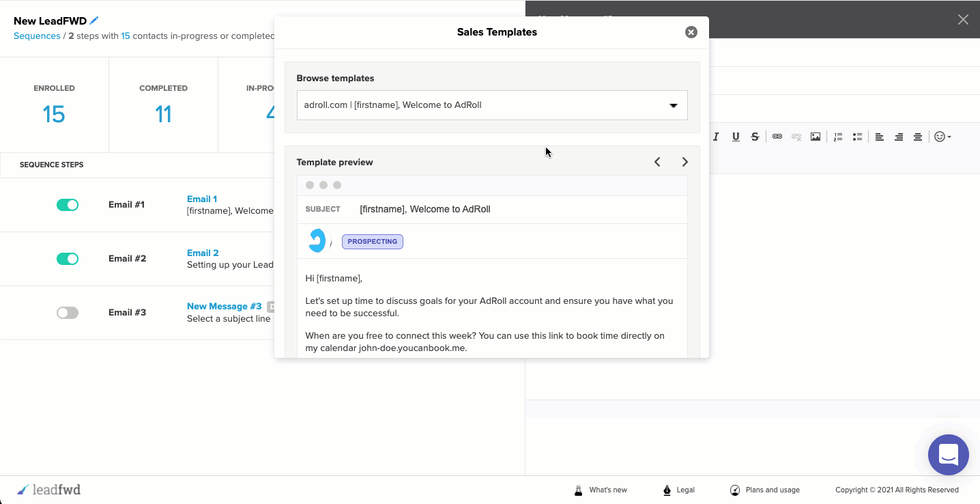This screenshot has height=504, width=980.
Task: Open the Sequences breadcrumb link
Action: (x=37, y=36)
